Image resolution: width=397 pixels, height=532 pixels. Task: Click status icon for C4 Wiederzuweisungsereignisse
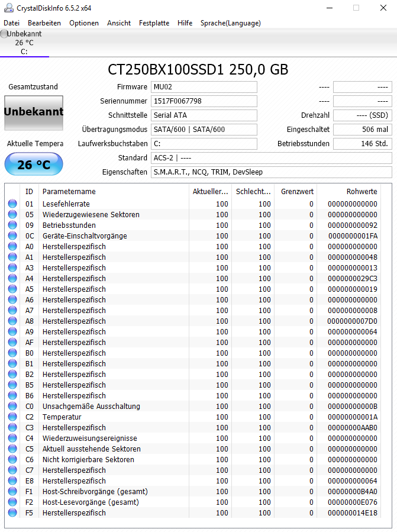click(12, 438)
